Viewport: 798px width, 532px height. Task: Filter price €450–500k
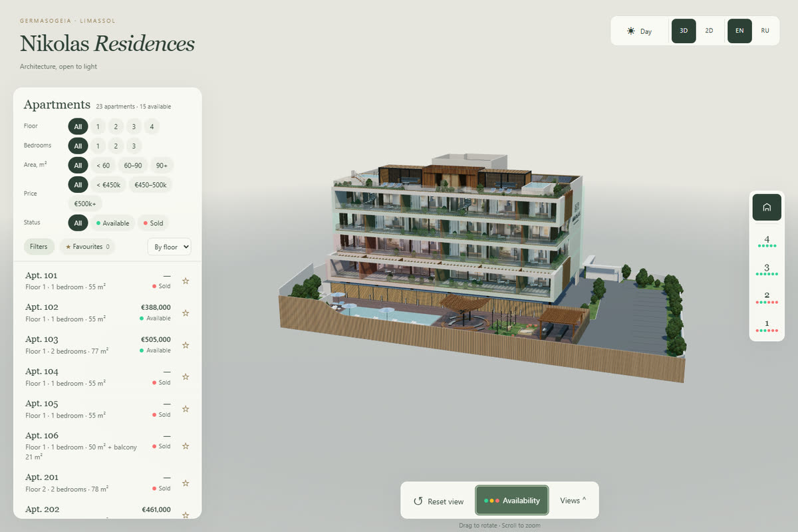[150, 185]
